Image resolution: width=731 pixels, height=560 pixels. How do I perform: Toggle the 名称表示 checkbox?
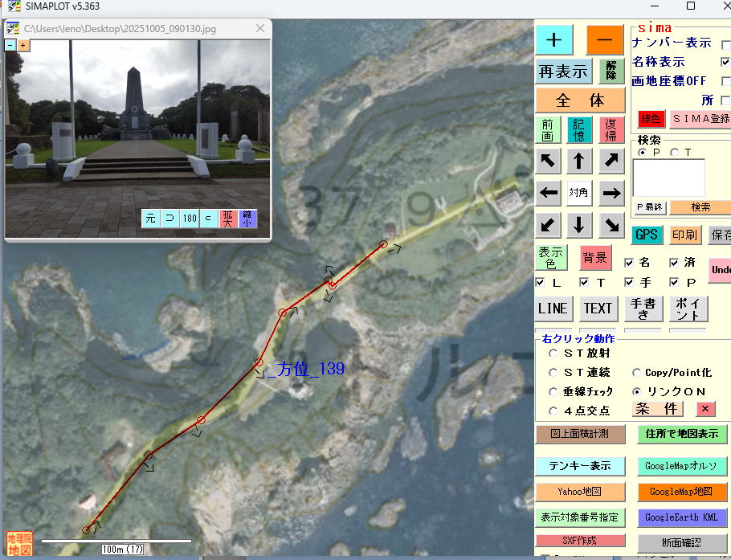[726, 62]
